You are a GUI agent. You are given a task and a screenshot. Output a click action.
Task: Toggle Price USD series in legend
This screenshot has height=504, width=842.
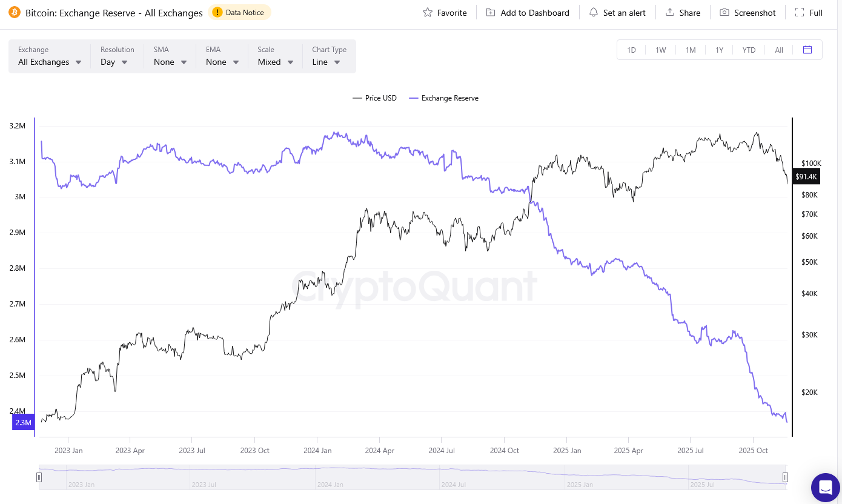[x=375, y=98]
